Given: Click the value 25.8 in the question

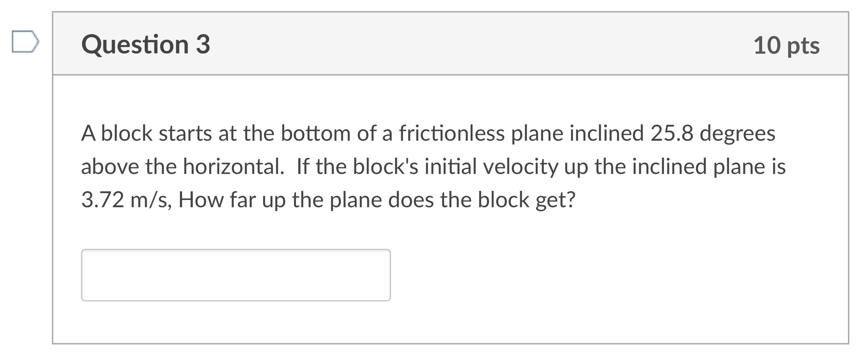Looking at the screenshot, I should (672, 133).
